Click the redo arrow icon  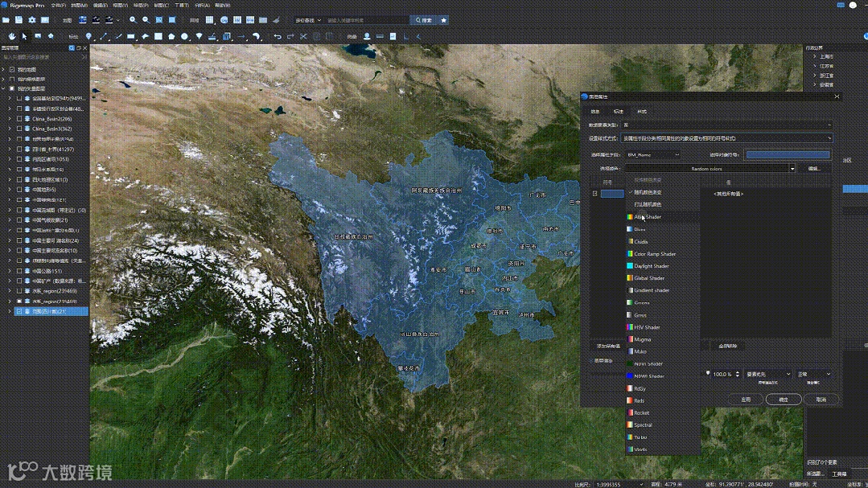[x=290, y=36]
